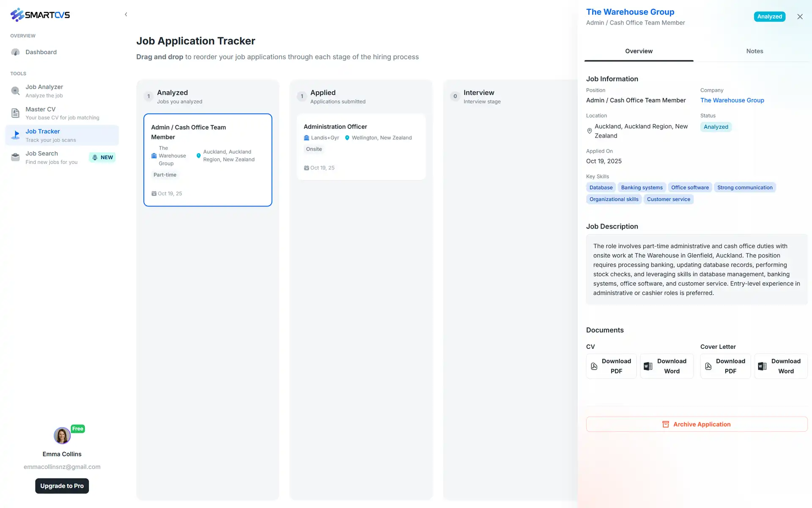Select the Administration Officer job card
Viewport: 812px width, 508px height.
[361, 147]
